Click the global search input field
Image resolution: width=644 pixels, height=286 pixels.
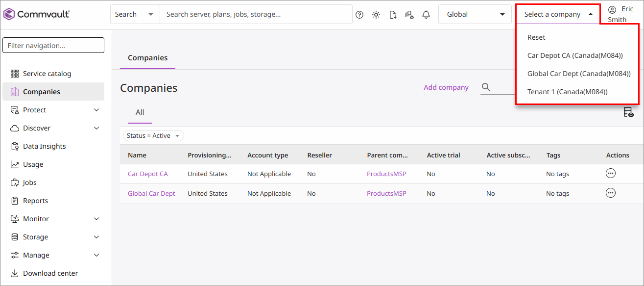click(256, 14)
